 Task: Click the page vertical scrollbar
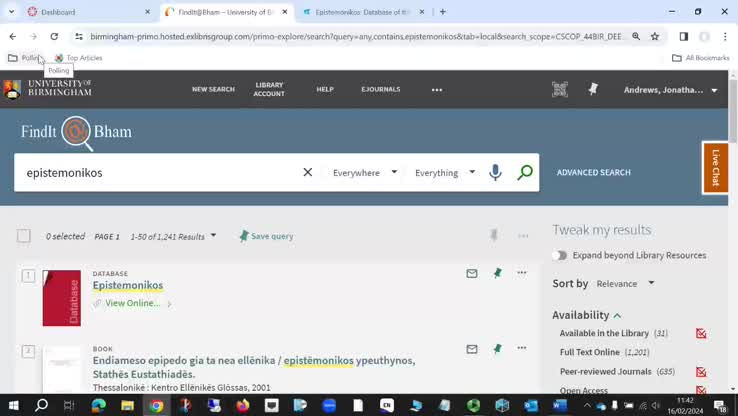click(x=733, y=111)
